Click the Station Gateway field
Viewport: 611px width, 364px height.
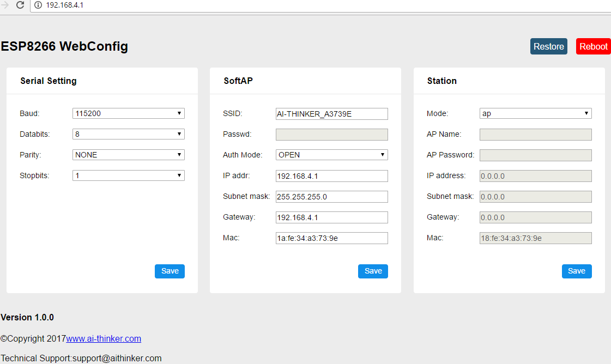click(x=536, y=217)
